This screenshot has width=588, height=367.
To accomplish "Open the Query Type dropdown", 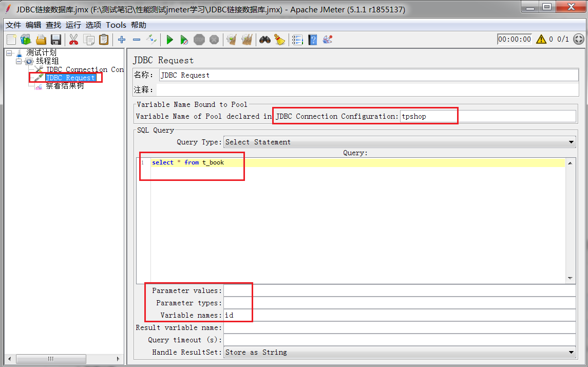I will [x=400, y=142].
